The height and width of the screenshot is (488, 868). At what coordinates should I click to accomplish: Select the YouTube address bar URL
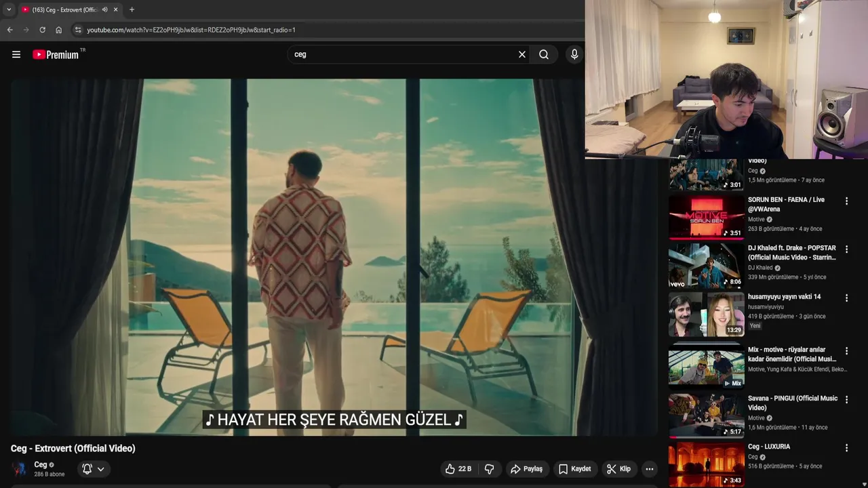tap(191, 30)
